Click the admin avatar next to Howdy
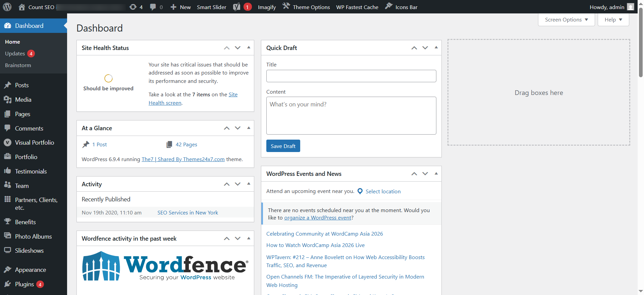This screenshot has width=644, height=295. pos(631,7)
